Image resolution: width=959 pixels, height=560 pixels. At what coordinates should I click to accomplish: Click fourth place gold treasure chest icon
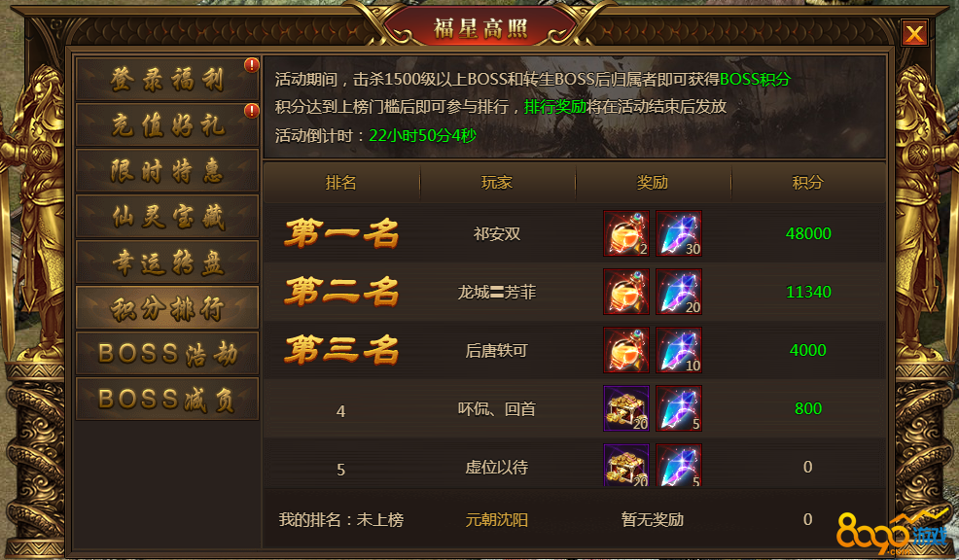(x=626, y=408)
